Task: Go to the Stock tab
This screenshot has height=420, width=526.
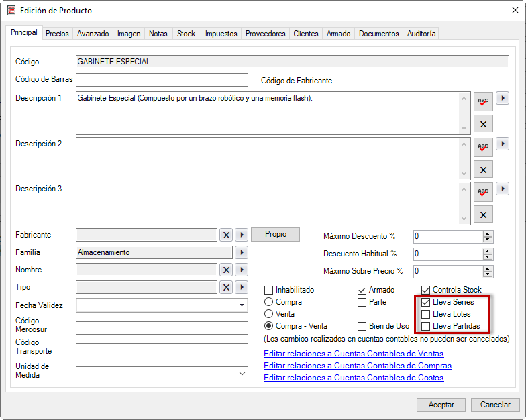Action: pos(187,34)
